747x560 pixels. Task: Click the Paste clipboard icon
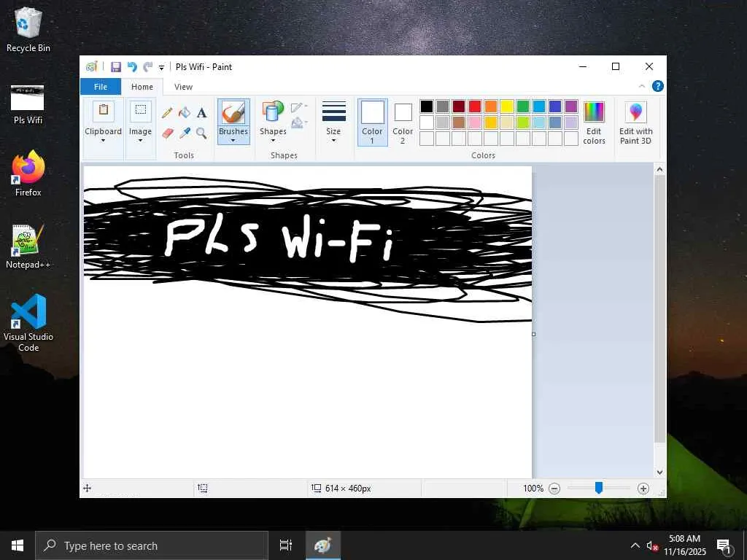coord(103,111)
